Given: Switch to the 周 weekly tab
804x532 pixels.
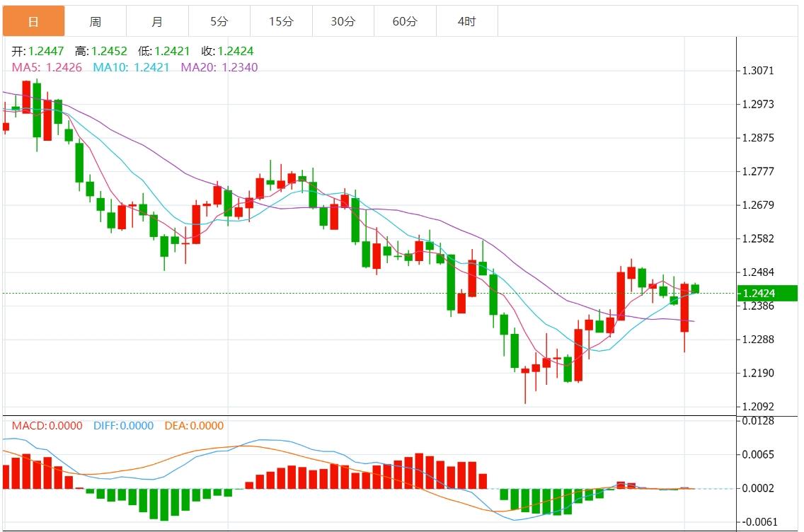Looking at the screenshot, I should coord(96,21).
